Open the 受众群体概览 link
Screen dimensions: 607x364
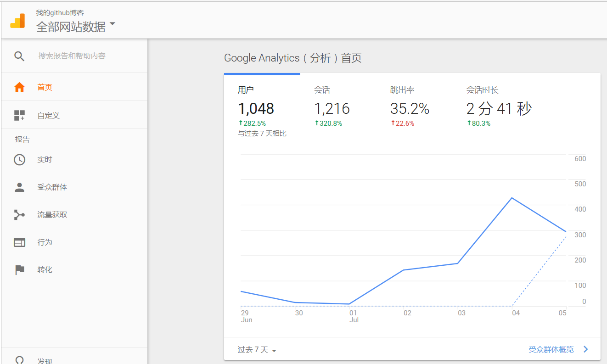pyautogui.click(x=551, y=350)
